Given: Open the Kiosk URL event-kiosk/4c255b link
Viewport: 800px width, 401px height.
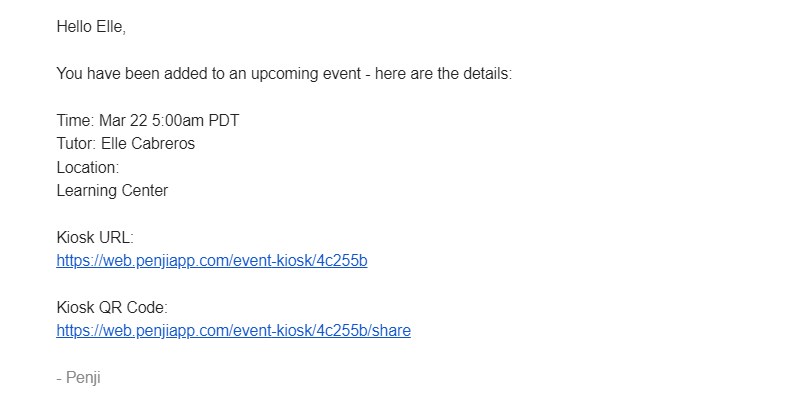Looking at the screenshot, I should point(212,261).
